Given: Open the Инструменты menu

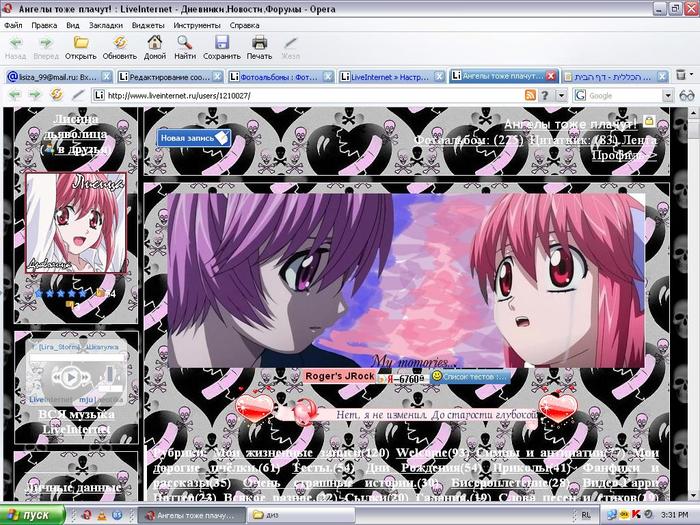Looking at the screenshot, I should point(197,25).
